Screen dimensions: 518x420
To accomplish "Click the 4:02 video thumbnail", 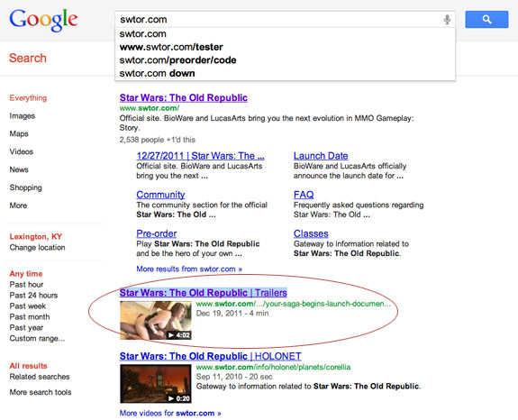I will coord(156,321).
